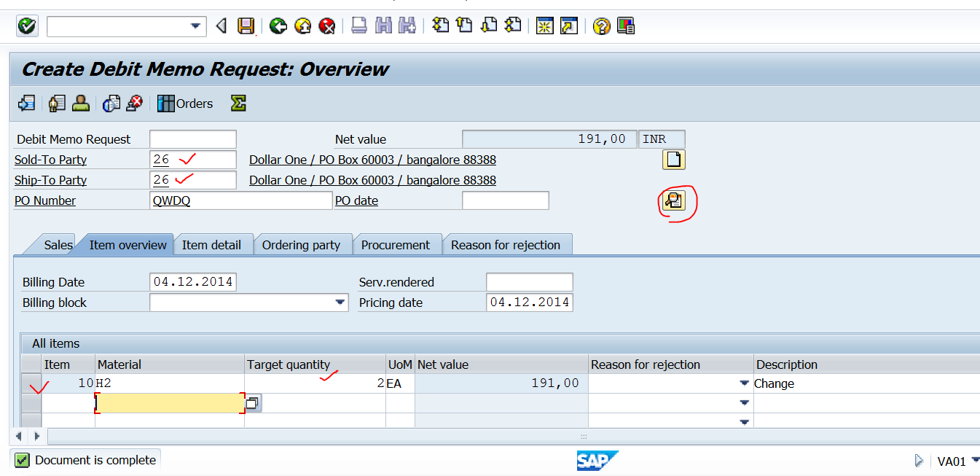Click the empty Material input field
Image resolution: width=980 pixels, height=476 pixels.
tap(168, 402)
